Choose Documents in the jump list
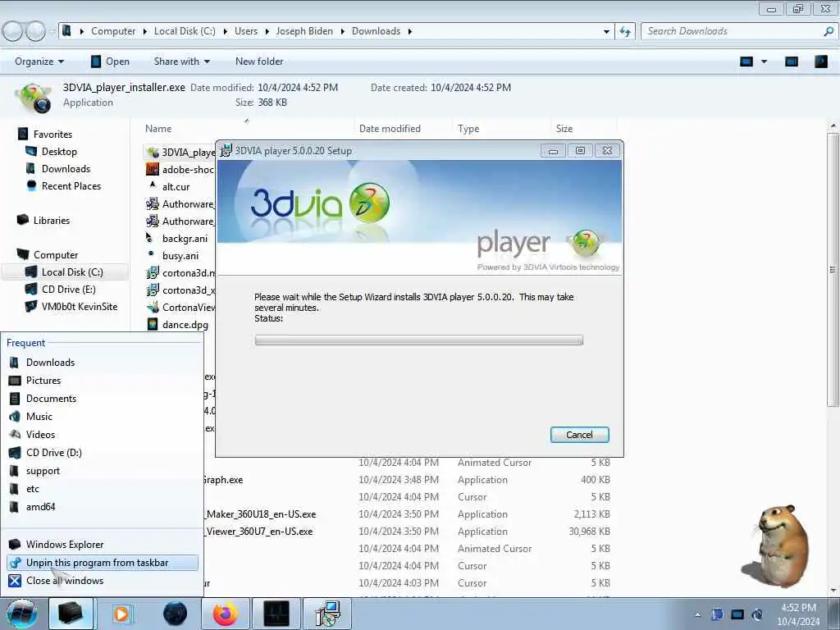 pos(102,399)
